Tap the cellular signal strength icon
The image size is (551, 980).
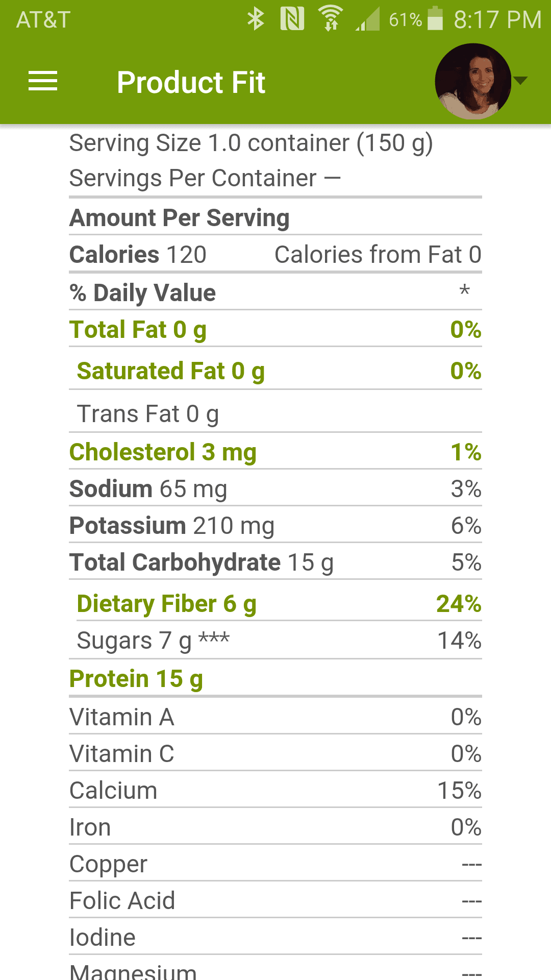pyautogui.click(x=368, y=19)
